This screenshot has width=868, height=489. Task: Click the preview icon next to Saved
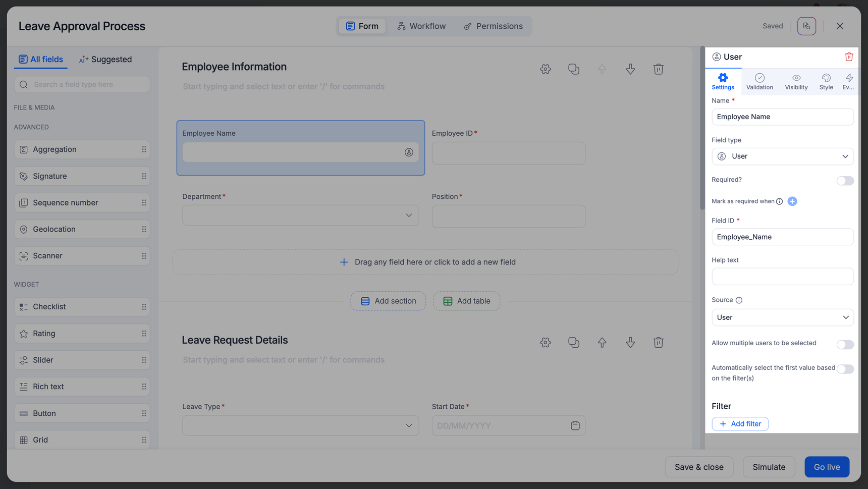coord(806,26)
